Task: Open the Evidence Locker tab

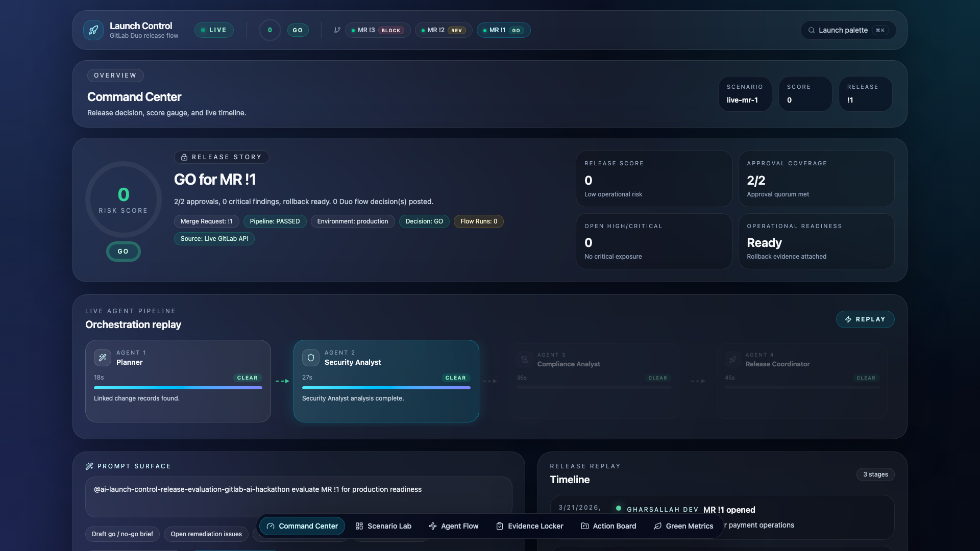Action: point(529,526)
